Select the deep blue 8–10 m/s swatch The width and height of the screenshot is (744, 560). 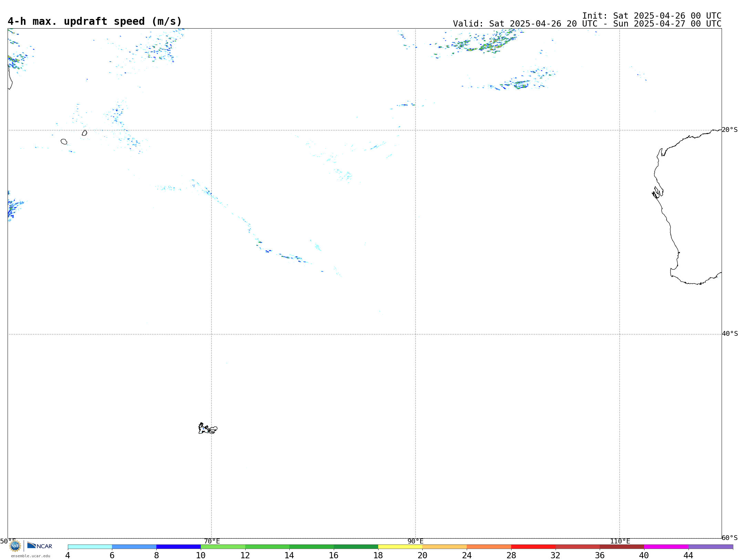(178, 547)
